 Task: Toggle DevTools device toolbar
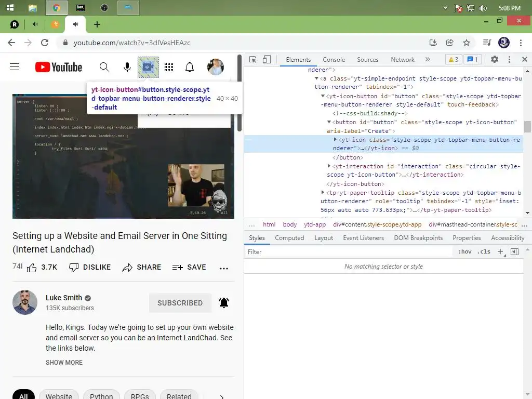267,60
